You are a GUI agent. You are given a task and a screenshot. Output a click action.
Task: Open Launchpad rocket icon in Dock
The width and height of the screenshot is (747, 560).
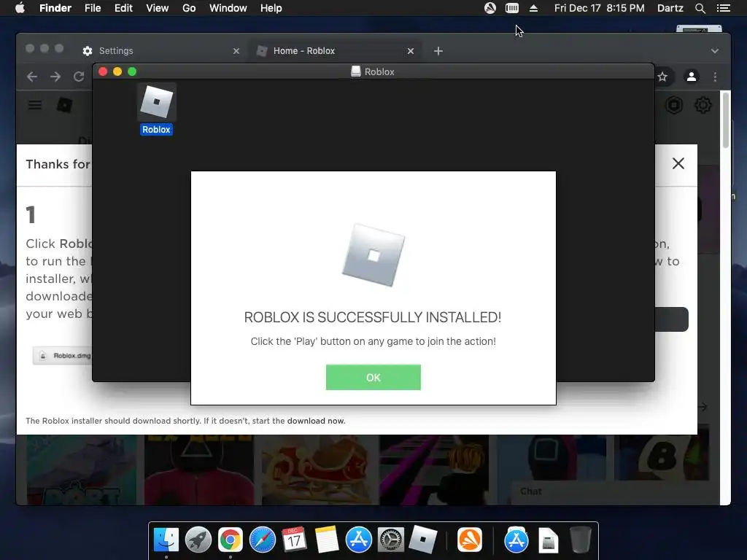point(198,540)
